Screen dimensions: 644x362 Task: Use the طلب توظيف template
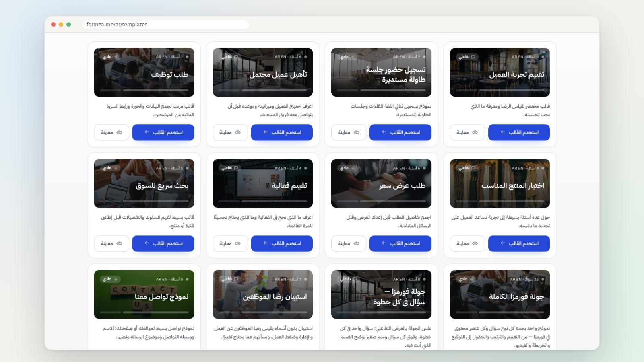point(163,132)
